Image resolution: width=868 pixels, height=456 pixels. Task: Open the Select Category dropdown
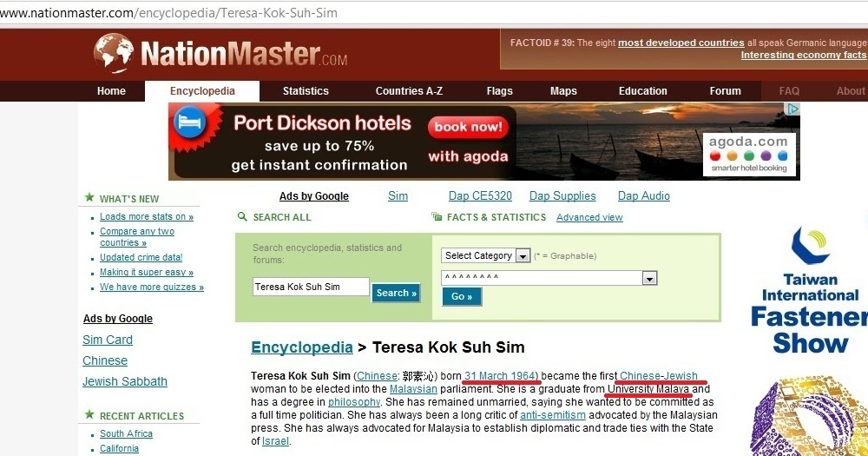pyautogui.click(x=485, y=255)
